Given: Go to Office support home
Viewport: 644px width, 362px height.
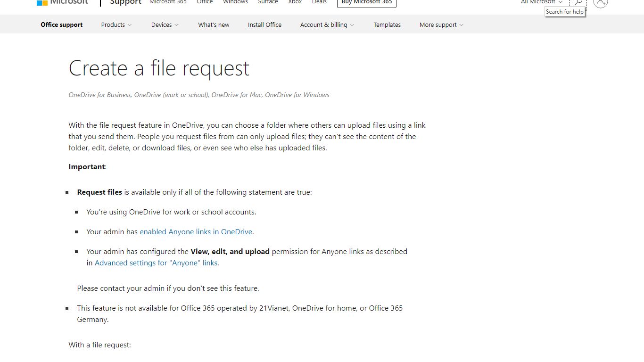Looking at the screenshot, I should (x=62, y=25).
